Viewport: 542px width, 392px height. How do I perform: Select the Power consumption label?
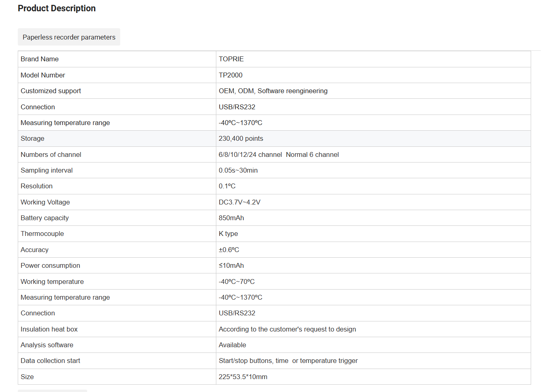(x=50, y=265)
